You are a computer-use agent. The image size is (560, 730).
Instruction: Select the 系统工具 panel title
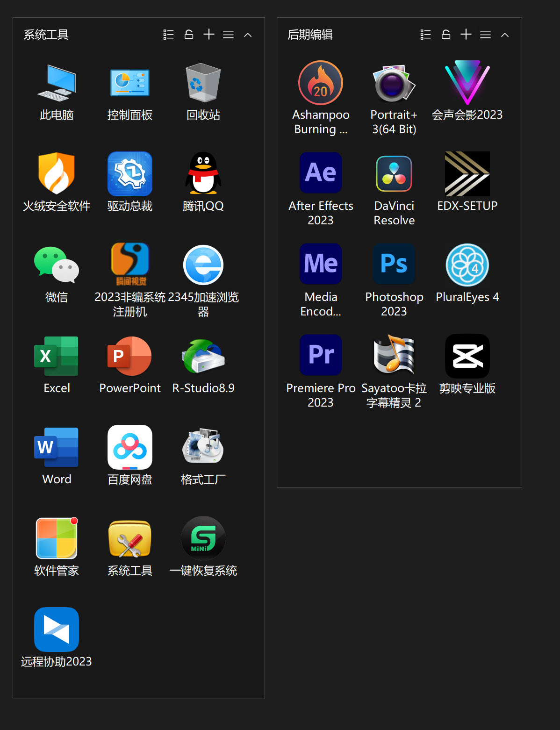tap(46, 35)
